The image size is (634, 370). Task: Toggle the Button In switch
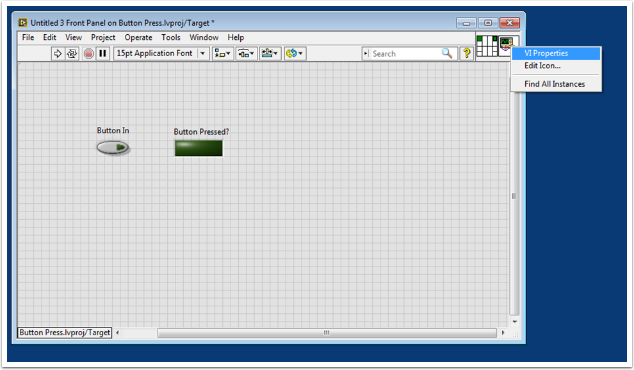pyautogui.click(x=113, y=148)
